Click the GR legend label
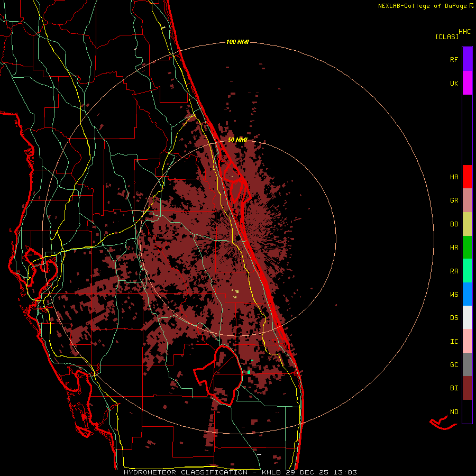The width and height of the screenshot is (476, 476). tap(454, 200)
